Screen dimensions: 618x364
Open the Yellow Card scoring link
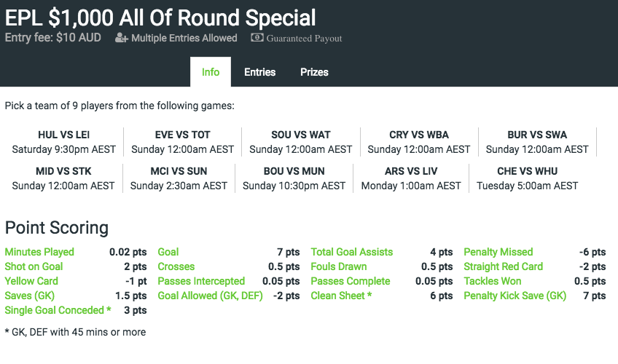(31, 281)
